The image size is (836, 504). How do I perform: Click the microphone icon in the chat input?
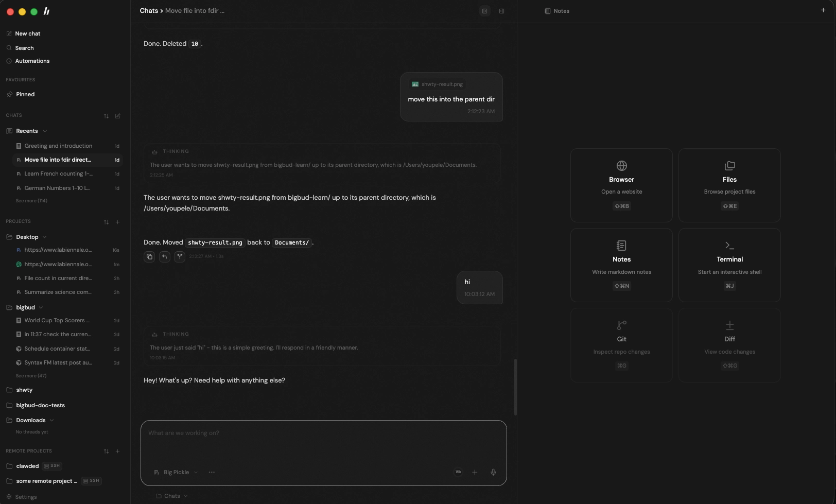coord(493,472)
